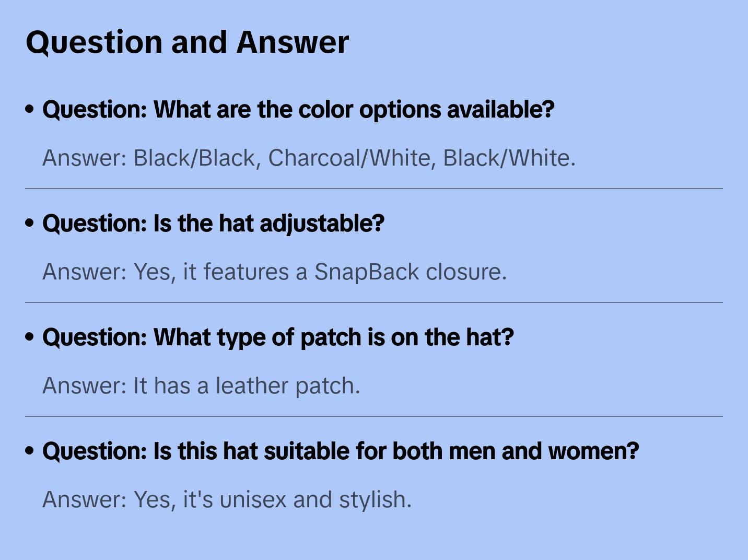The width and height of the screenshot is (748, 560).
Task: Expand the color options question
Action: pyautogui.click(x=298, y=110)
